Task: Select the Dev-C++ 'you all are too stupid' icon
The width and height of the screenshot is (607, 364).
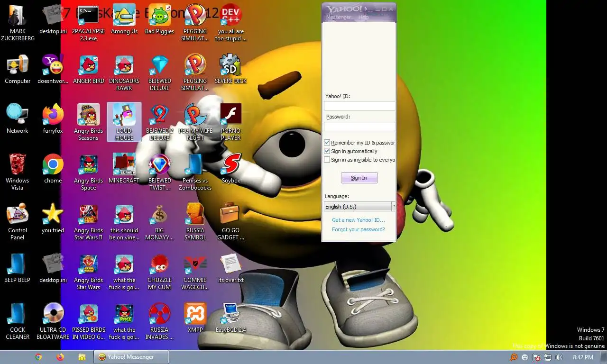Action: click(230, 23)
